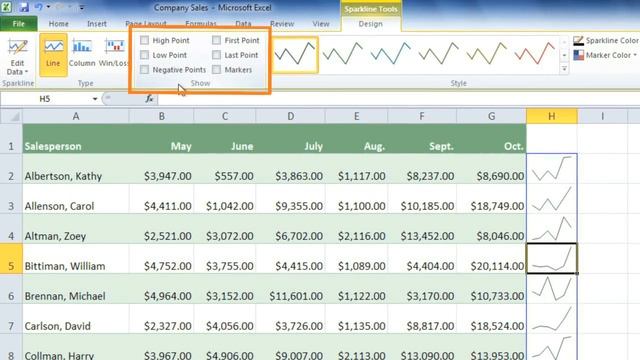This screenshot has height=360, width=640.
Task: Choose the Line sparkline type
Action: pos(53,55)
